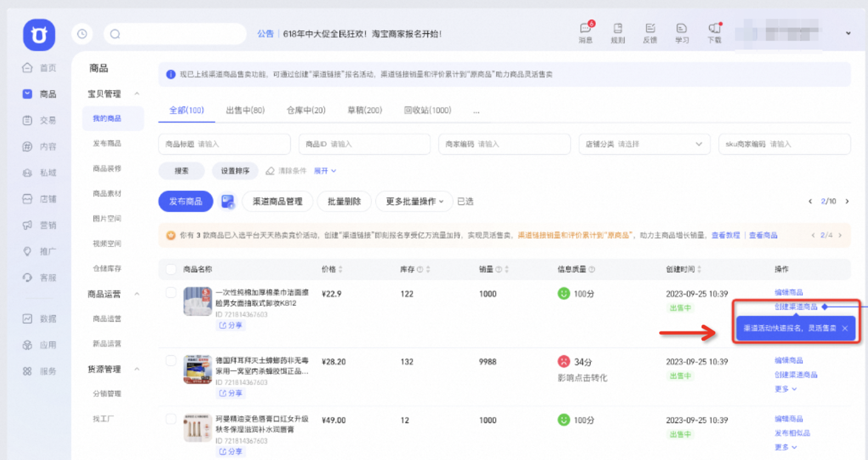The image size is (868, 460).
Task: Open the 反馈 feedback icon
Action: 650,33
